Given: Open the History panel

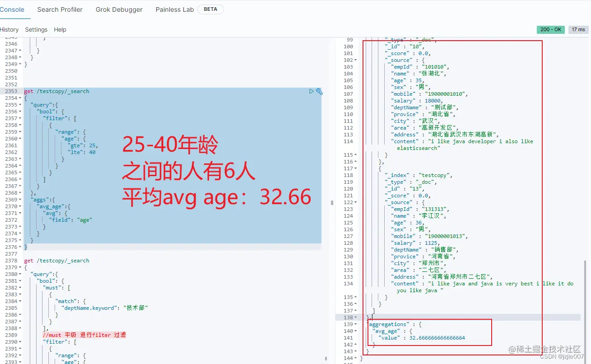Looking at the screenshot, I should pos(9,29).
